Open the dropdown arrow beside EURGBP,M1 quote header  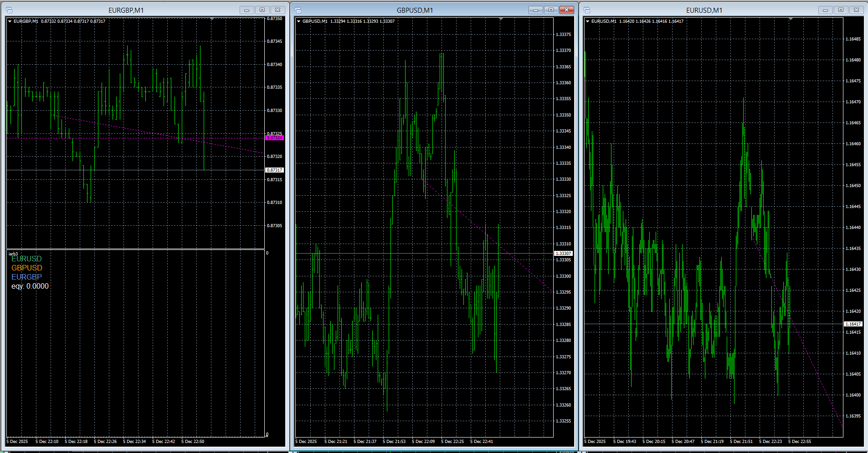pyautogui.click(x=10, y=21)
